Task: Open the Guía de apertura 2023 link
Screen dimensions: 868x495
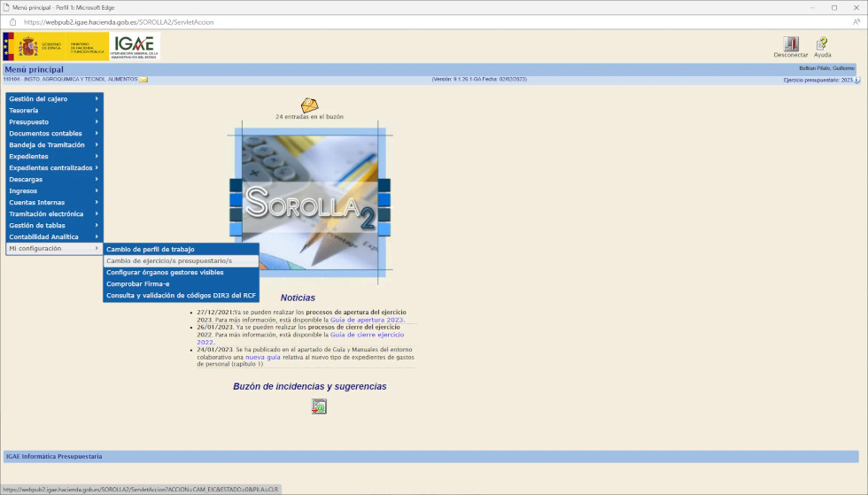Action: 367,320
